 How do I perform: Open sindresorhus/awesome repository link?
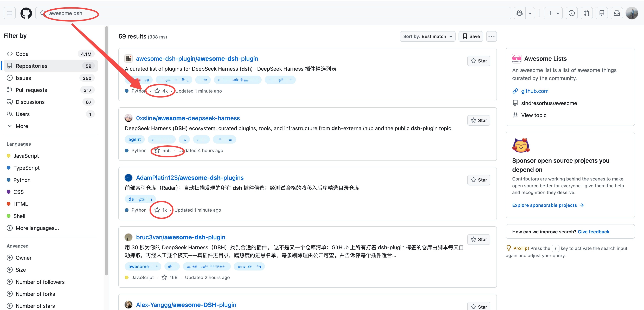(549, 103)
